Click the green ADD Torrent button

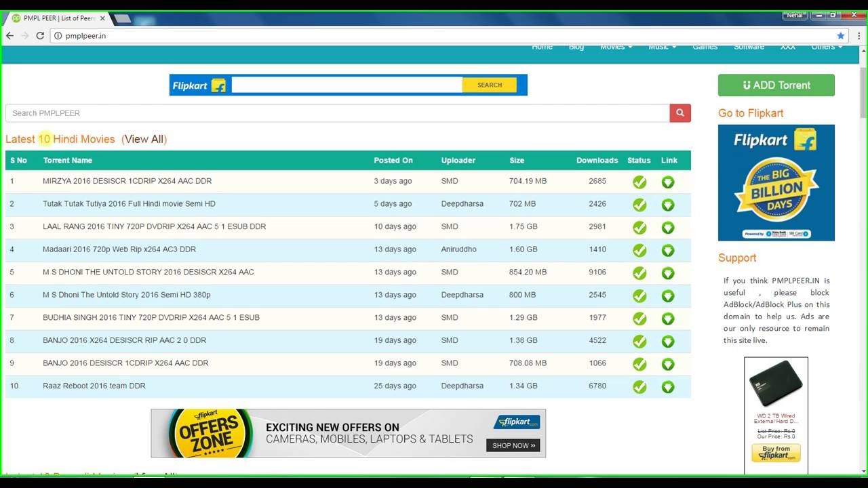pyautogui.click(x=776, y=85)
